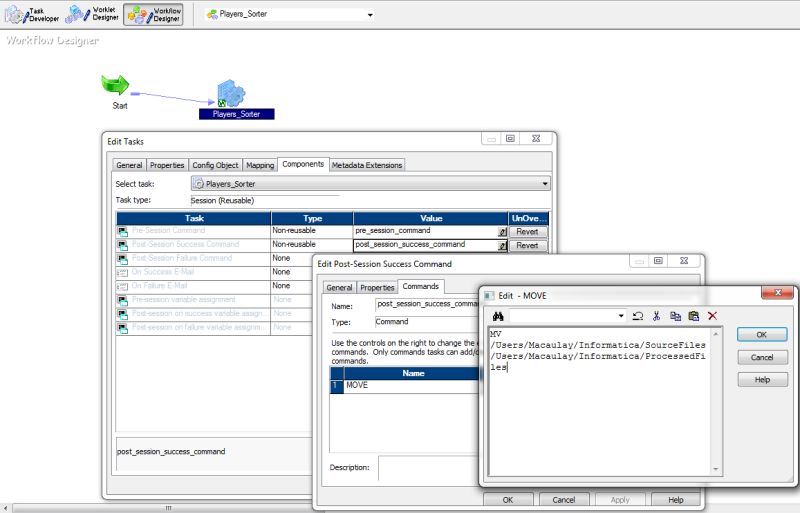Click the Pre-Session Command task name
Image resolution: width=800 pixels, height=513 pixels.
(168, 231)
